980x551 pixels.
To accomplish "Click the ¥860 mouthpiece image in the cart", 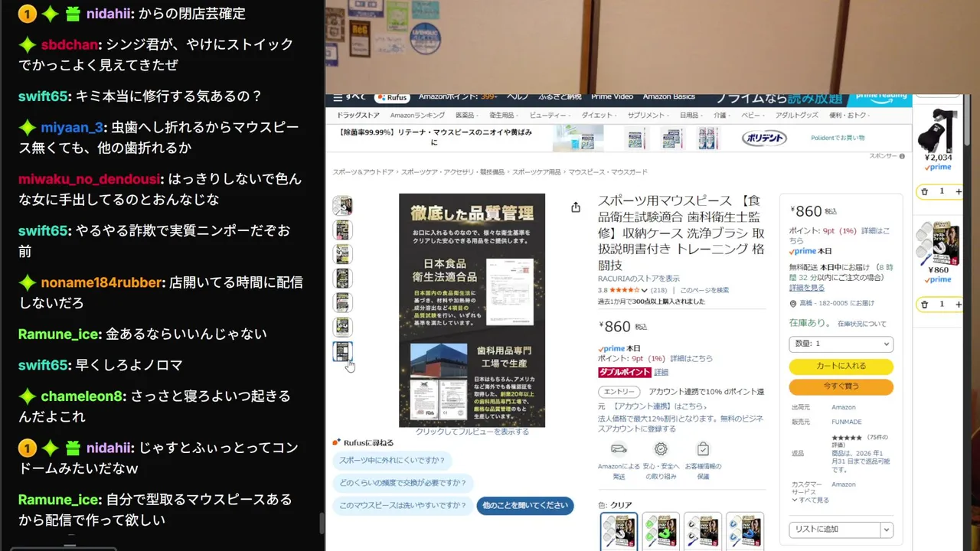I will [938, 243].
